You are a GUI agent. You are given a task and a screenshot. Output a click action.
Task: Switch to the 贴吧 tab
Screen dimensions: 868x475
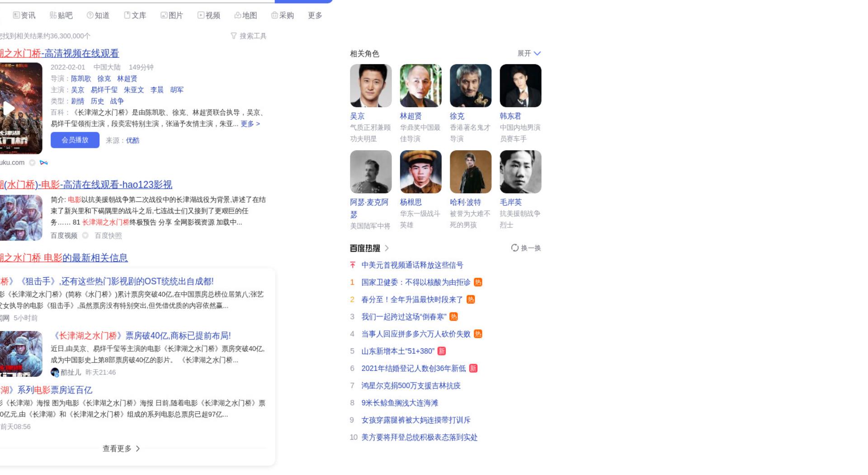click(61, 15)
